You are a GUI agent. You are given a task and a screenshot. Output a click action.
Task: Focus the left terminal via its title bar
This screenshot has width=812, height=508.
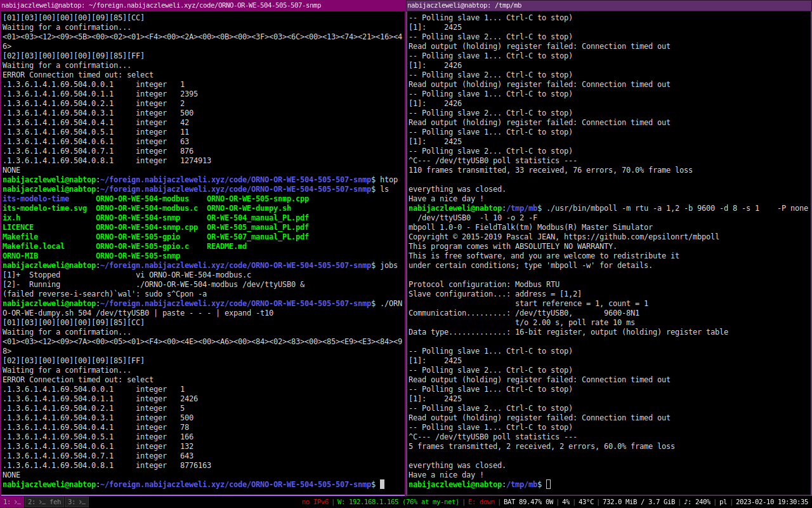[202, 5]
